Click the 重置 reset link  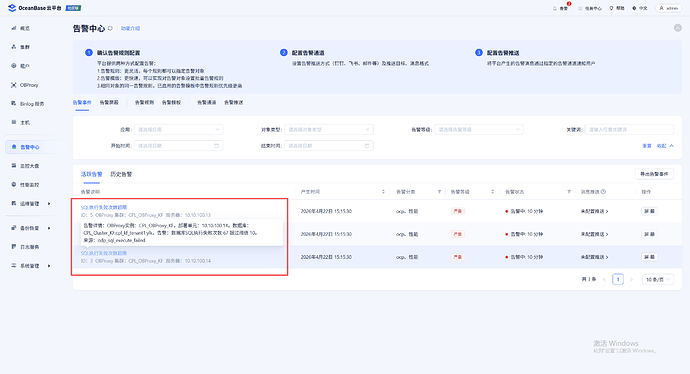pos(647,146)
